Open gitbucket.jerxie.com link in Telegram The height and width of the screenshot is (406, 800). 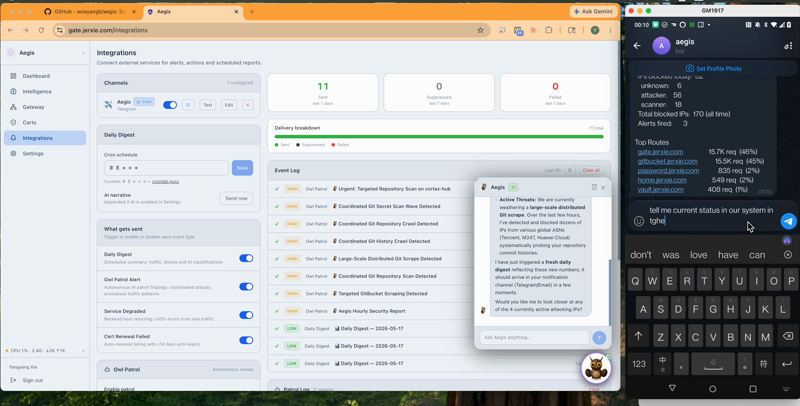coord(667,161)
